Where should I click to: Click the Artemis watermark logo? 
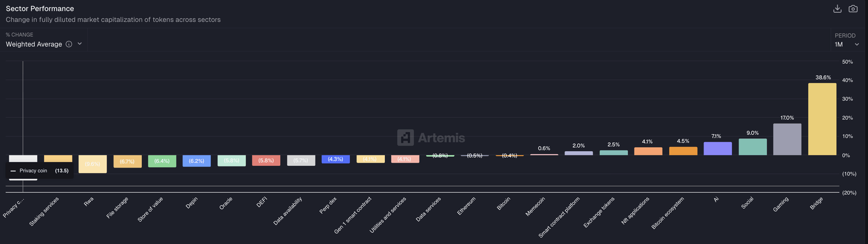[x=431, y=137]
